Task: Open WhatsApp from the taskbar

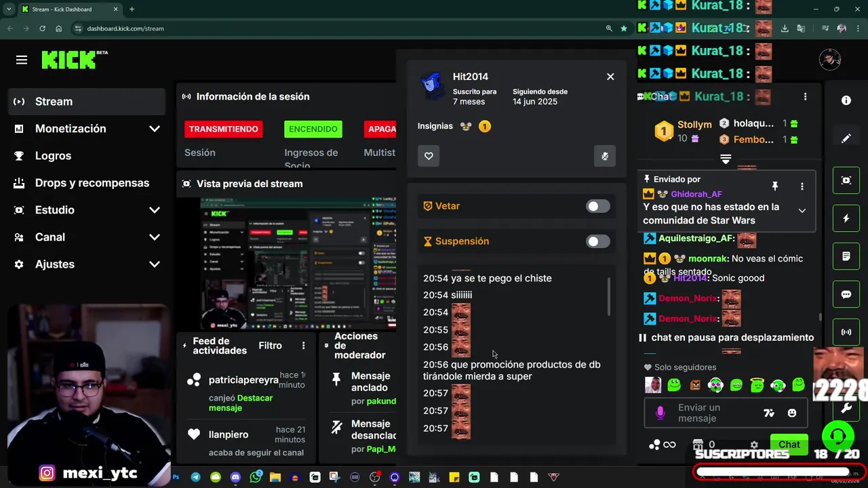Action: click(255, 477)
